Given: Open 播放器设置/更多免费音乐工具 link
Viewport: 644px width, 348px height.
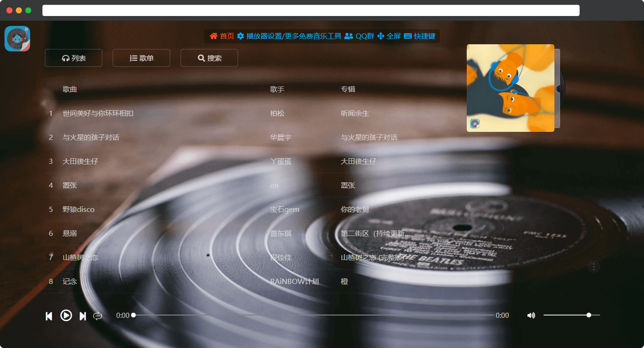Looking at the screenshot, I should point(289,36).
